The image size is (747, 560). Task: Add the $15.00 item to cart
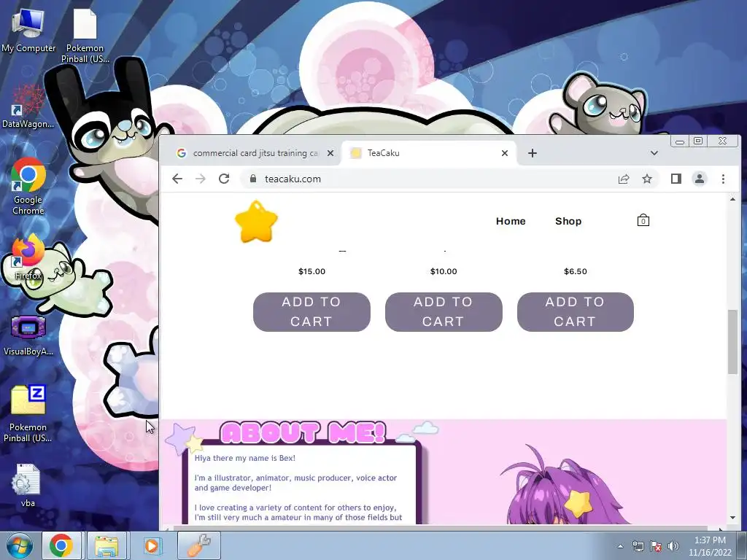coord(311,312)
